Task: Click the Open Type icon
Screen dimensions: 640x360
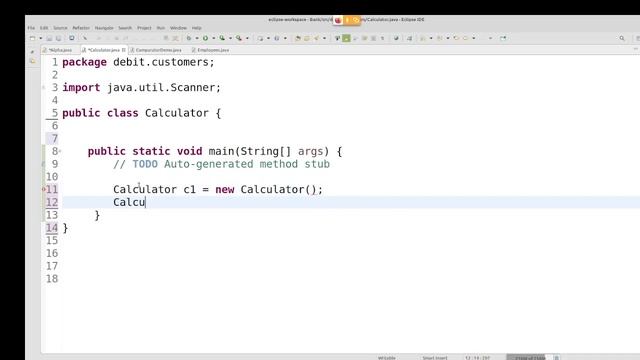Action: 298,38
